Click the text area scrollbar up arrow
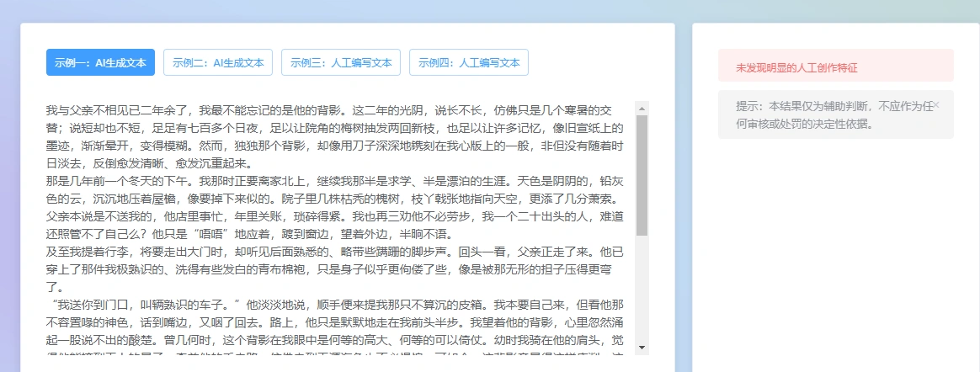 click(642, 108)
